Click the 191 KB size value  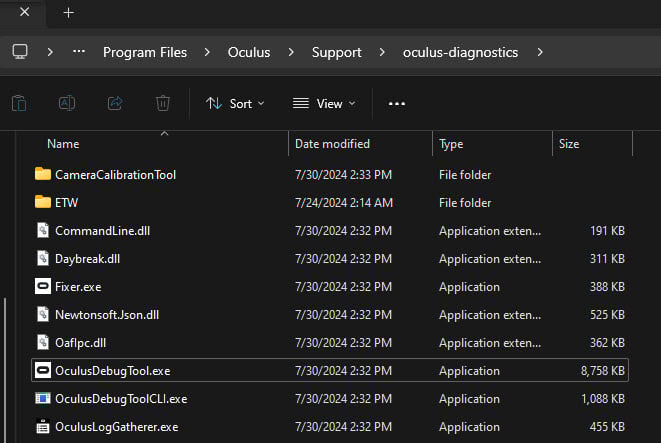(x=607, y=231)
